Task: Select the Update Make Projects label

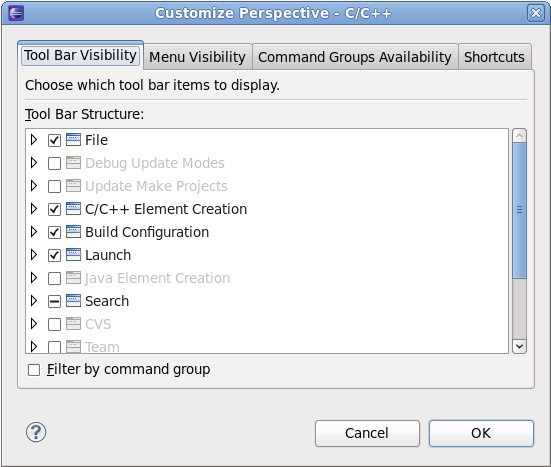Action: coord(156,186)
